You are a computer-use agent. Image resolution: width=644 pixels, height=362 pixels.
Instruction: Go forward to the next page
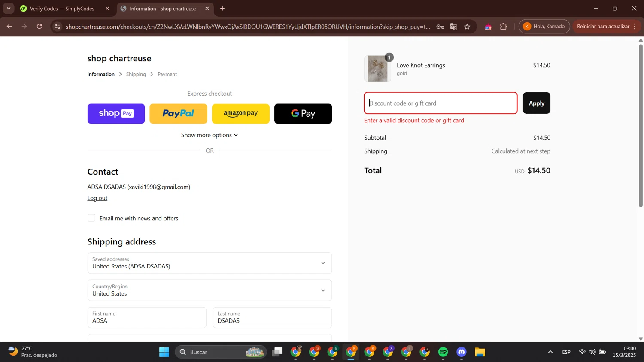(24, 27)
